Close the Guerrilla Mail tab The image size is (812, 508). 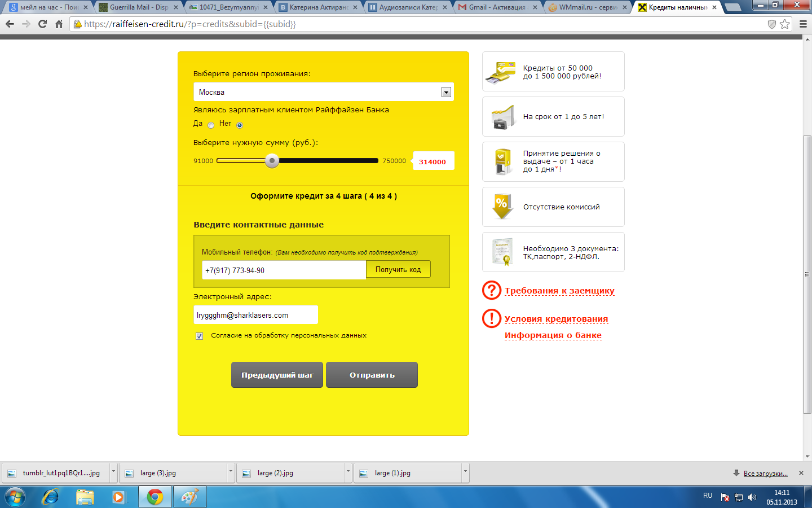coord(176,7)
